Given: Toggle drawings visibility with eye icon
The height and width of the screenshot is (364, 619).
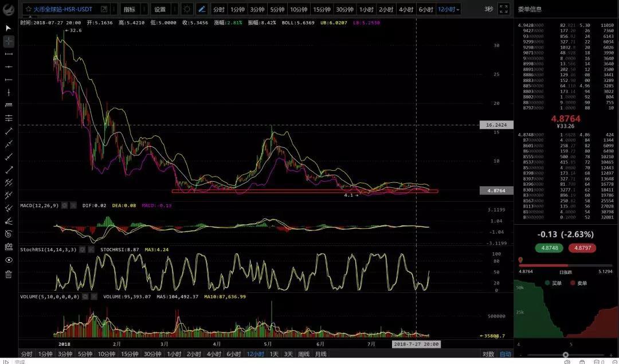Looking at the screenshot, I should pos(9,260).
